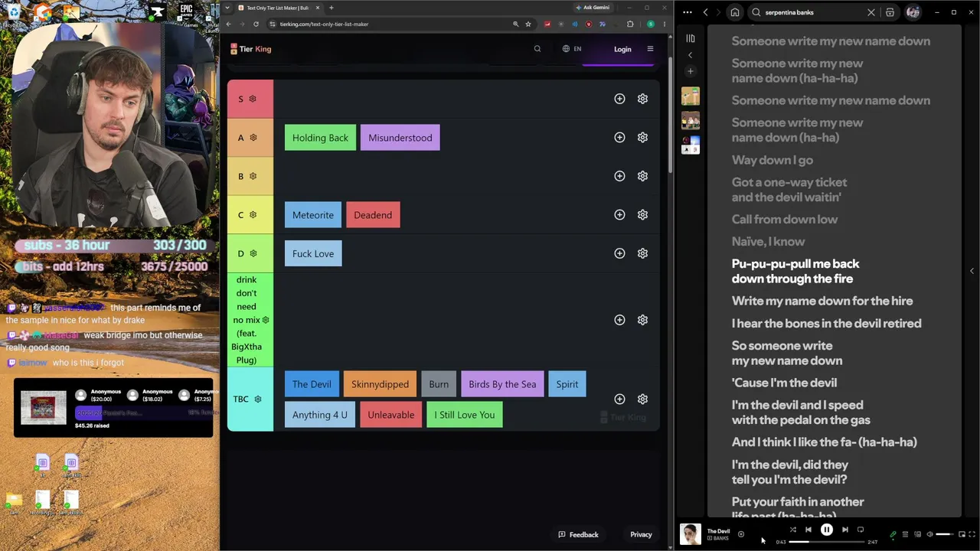The width and height of the screenshot is (980, 551).
Task: Select the Birds By the Sea item
Action: [x=502, y=384]
